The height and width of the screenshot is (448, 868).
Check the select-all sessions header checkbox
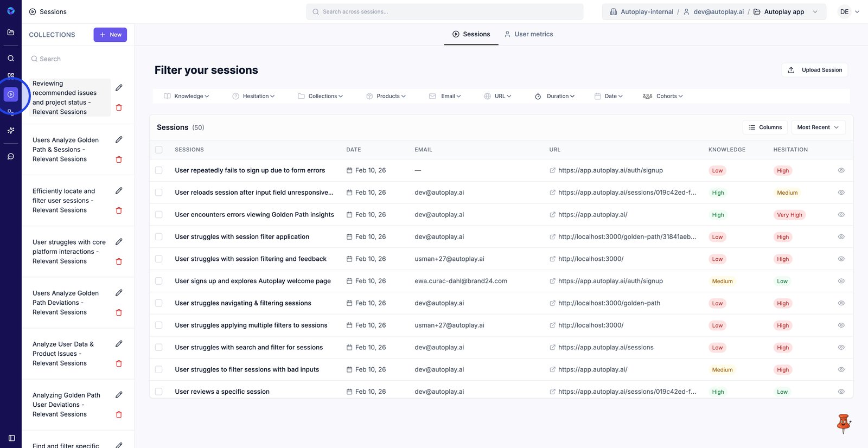(x=159, y=150)
